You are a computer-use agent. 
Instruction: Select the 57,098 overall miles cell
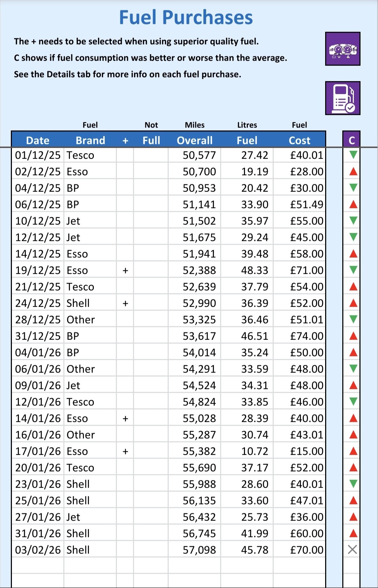[x=195, y=550]
